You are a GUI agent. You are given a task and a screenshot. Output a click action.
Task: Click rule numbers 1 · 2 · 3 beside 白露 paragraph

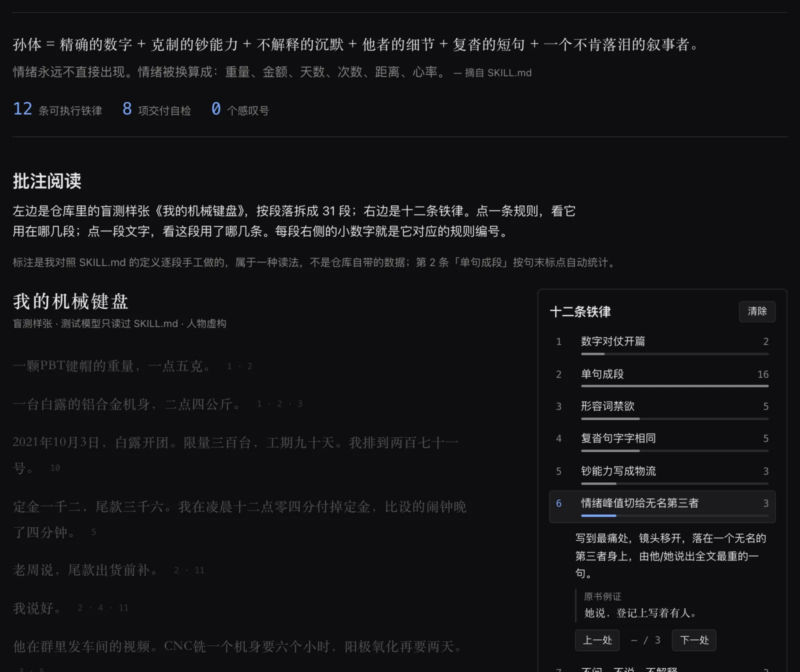[x=279, y=404]
